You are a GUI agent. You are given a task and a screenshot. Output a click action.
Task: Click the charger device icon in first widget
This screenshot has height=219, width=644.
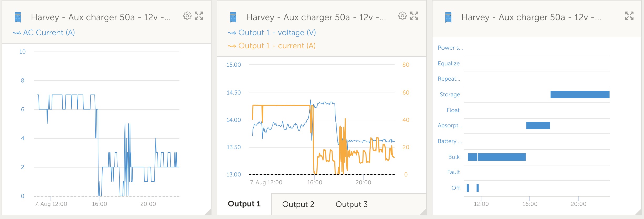pyautogui.click(x=18, y=17)
